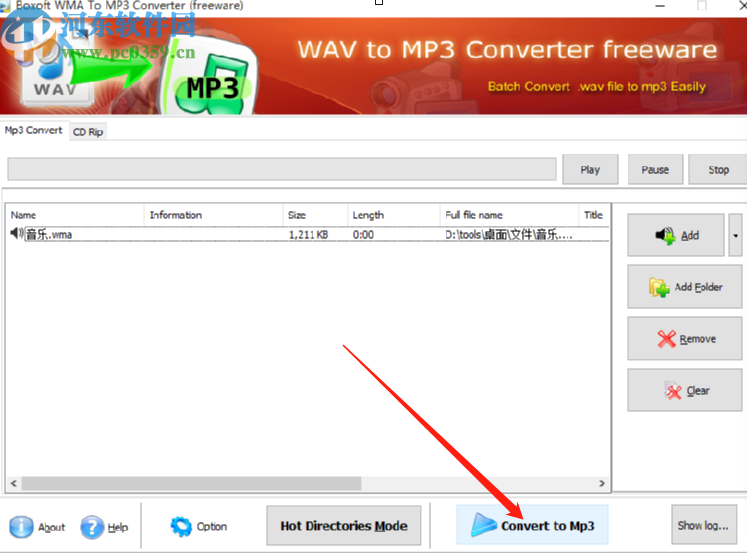Image resolution: width=747 pixels, height=553 pixels.
Task: Click the red X icon on Remove
Action: tap(666, 339)
